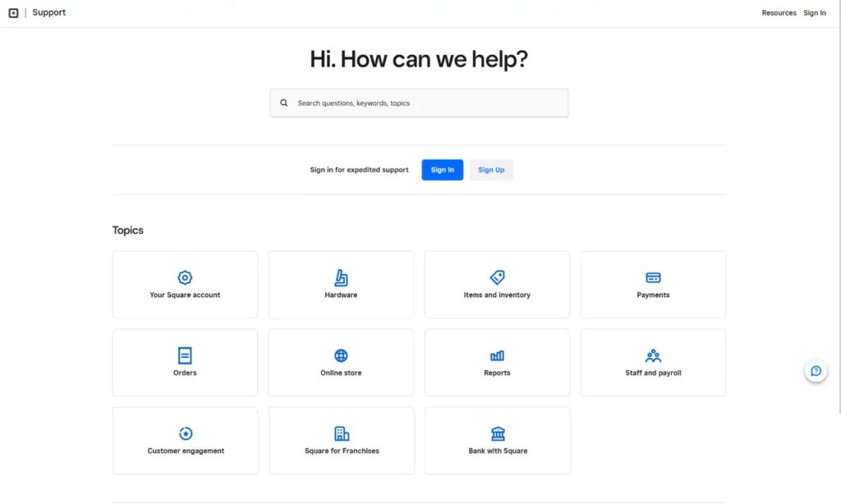
Task: Select the Items and inventory topic
Action: [497, 284]
